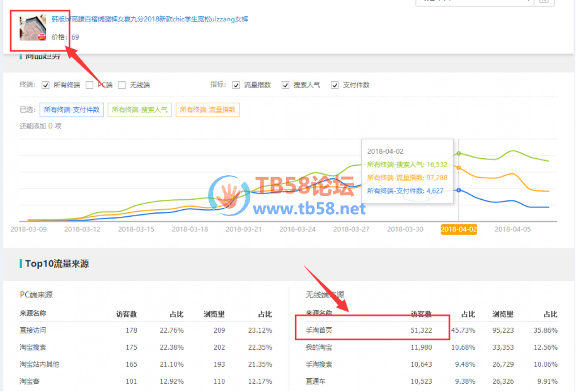Select the 淘宝搜索 row in PC sources
Screen dimensions: 576x392
(x=146, y=347)
